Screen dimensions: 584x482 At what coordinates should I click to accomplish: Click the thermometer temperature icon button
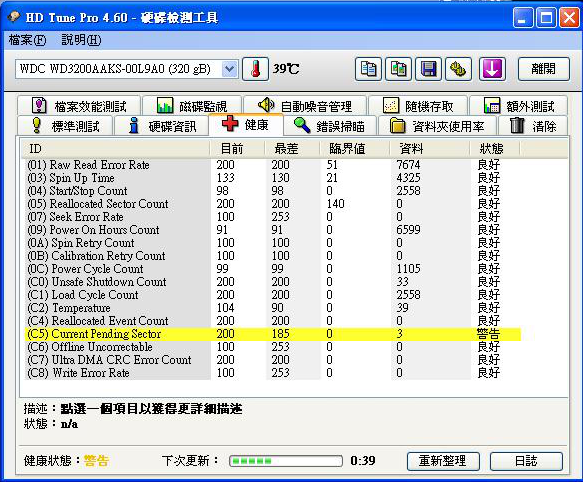pyautogui.click(x=256, y=69)
